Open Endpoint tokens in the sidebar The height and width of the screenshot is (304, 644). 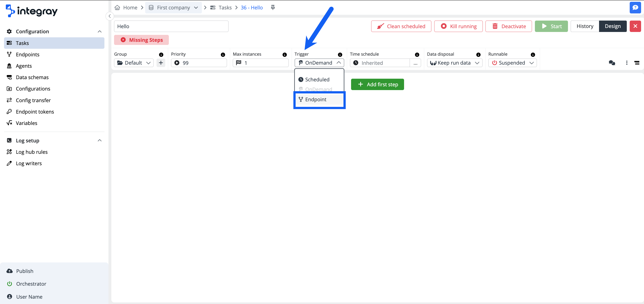35,112
